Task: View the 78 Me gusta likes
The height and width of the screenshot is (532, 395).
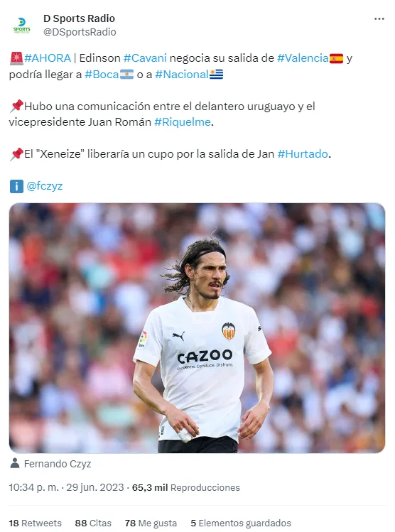Action: tap(151, 523)
